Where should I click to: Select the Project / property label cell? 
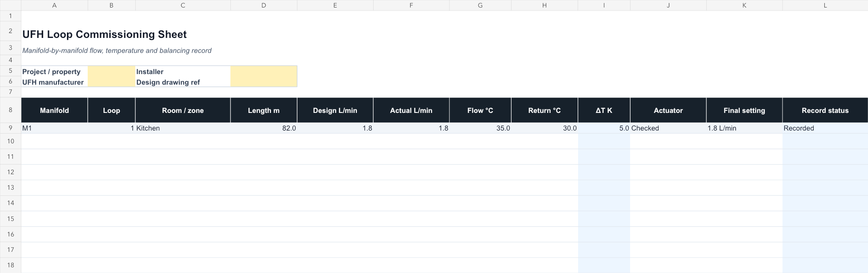[x=55, y=71]
